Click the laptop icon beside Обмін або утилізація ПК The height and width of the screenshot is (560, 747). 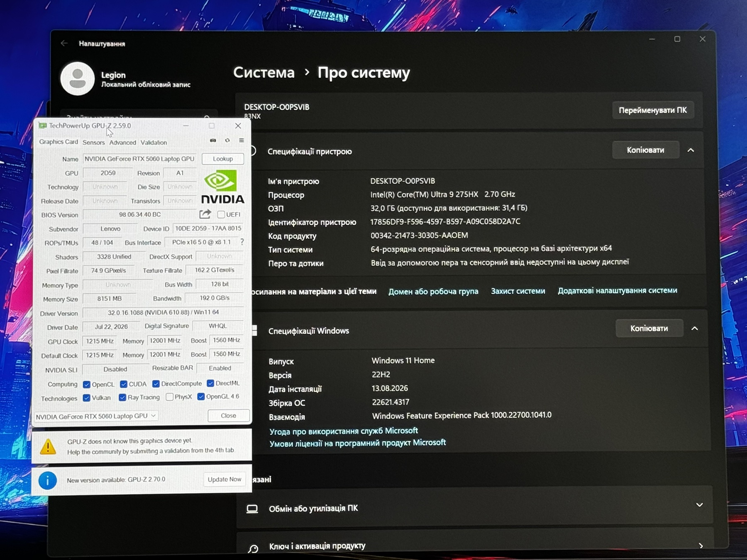click(252, 509)
